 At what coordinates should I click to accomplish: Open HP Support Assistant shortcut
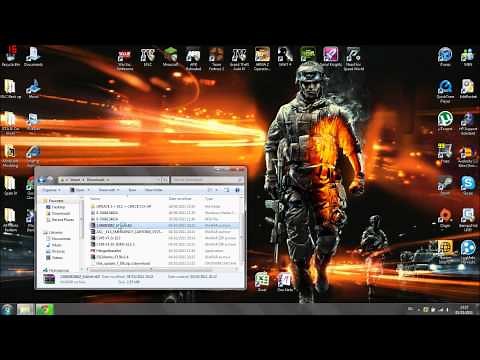(x=468, y=123)
